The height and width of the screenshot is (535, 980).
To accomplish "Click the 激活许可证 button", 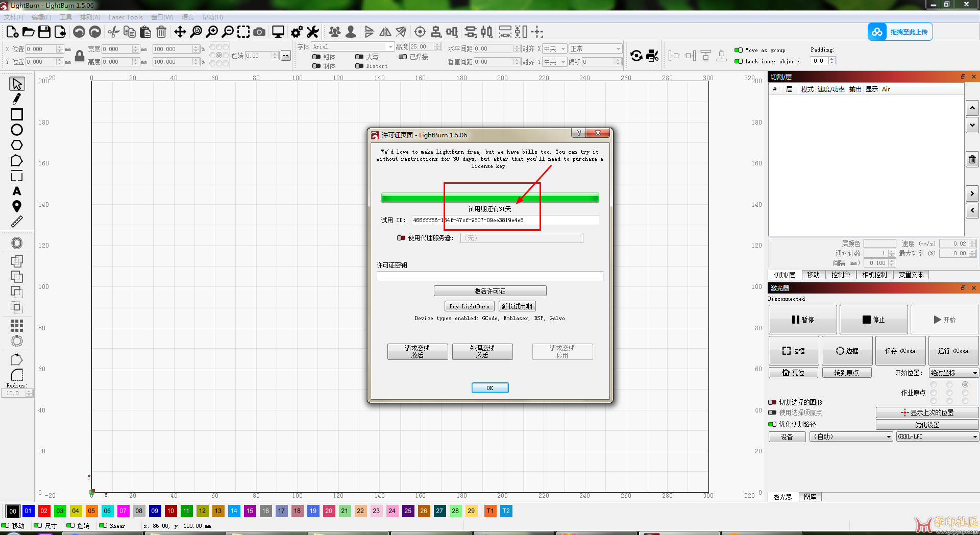I will pos(490,291).
